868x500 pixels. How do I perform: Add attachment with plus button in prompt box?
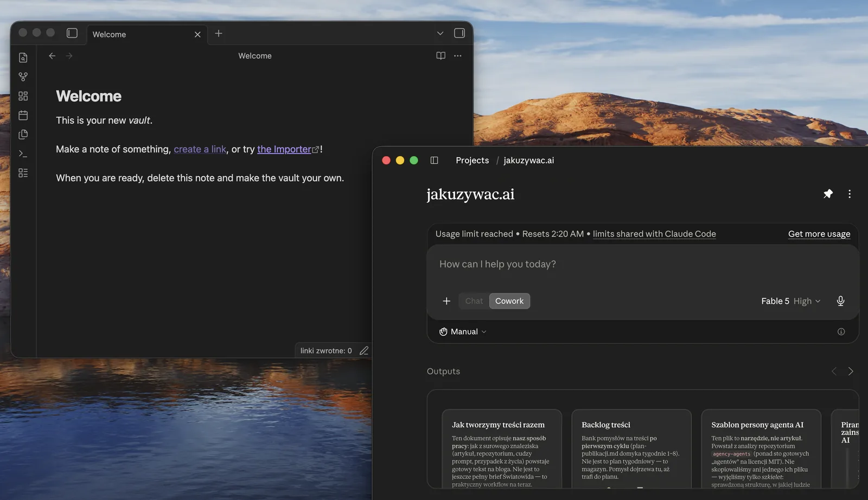click(446, 301)
